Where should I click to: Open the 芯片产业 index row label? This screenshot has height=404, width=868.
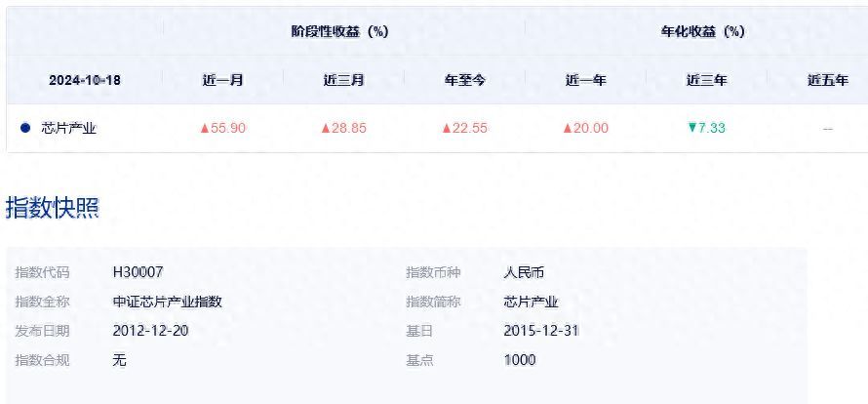[x=69, y=128]
